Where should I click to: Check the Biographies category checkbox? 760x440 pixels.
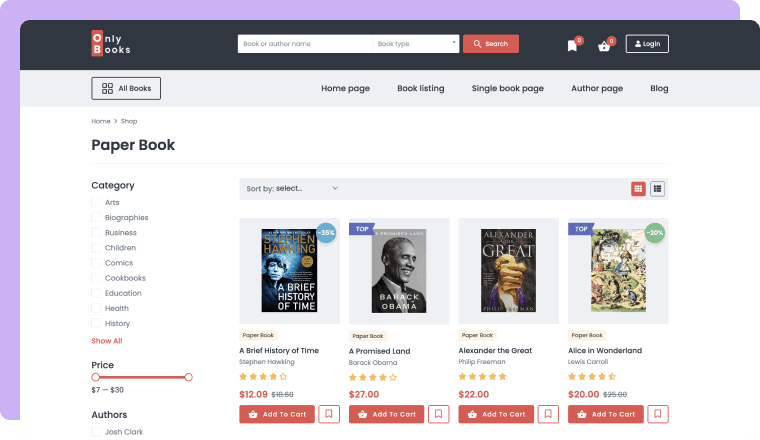(96, 218)
